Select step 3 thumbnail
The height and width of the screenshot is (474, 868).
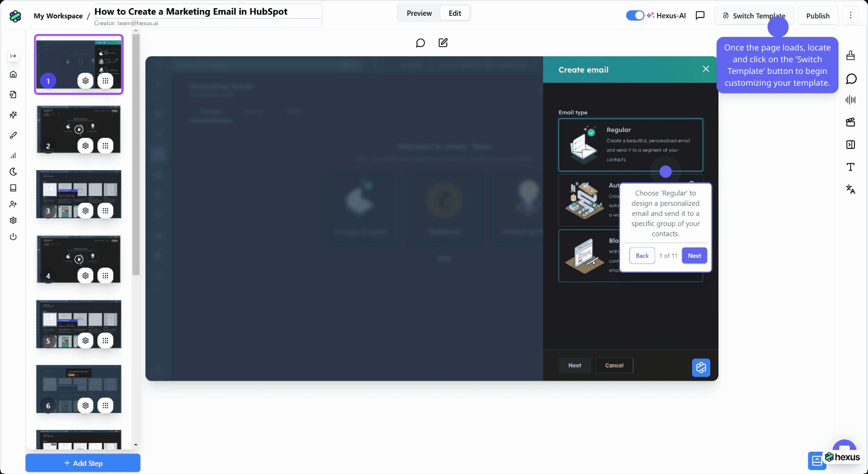point(79,194)
